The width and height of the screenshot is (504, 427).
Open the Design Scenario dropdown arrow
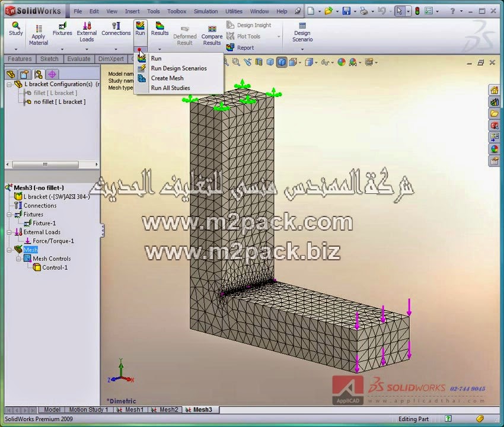302,49
